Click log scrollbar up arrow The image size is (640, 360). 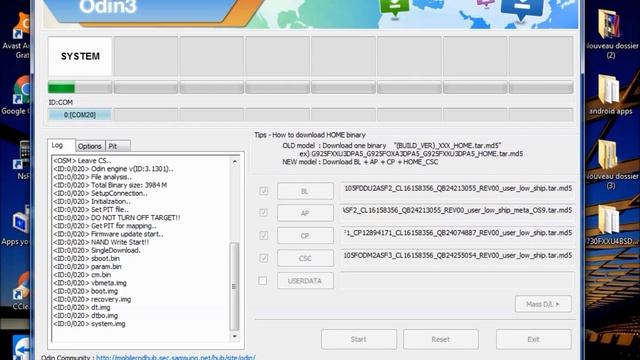(x=235, y=162)
